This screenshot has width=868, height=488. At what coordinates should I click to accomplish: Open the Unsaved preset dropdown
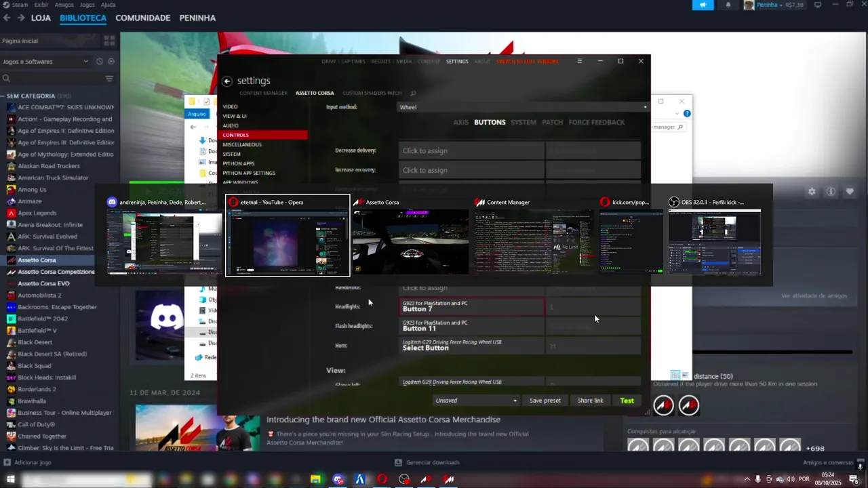click(x=476, y=401)
